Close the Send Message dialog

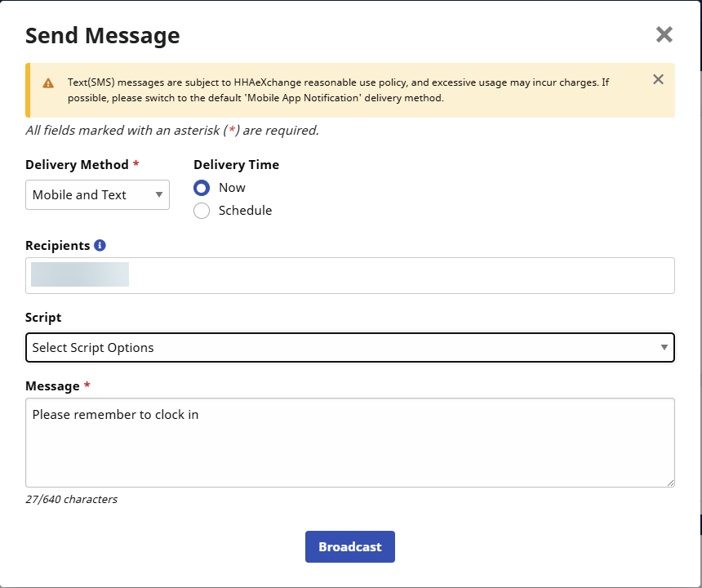pyautogui.click(x=664, y=34)
